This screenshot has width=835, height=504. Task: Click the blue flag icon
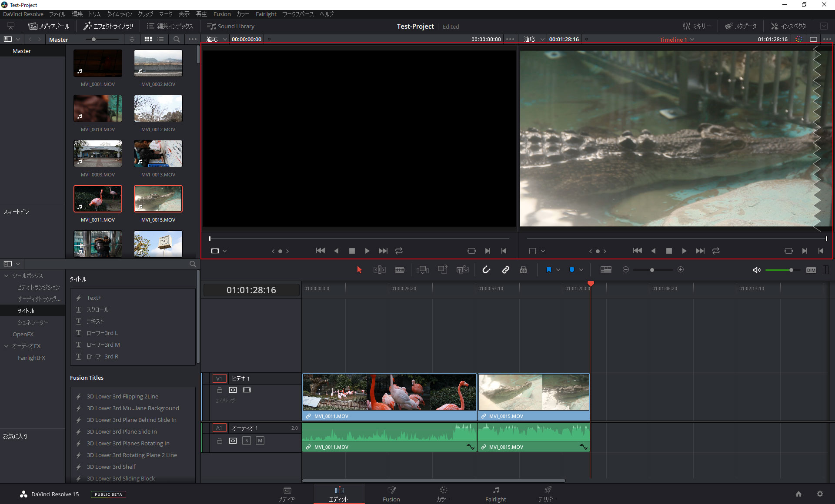tap(548, 270)
